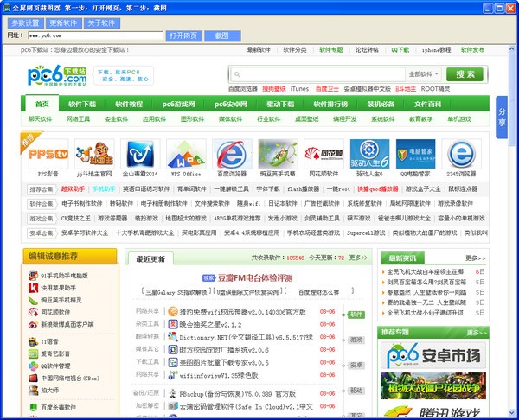519x420 pixels.
Task: Click the 晚会抽奖之星 list item icon
Action: coord(173,324)
